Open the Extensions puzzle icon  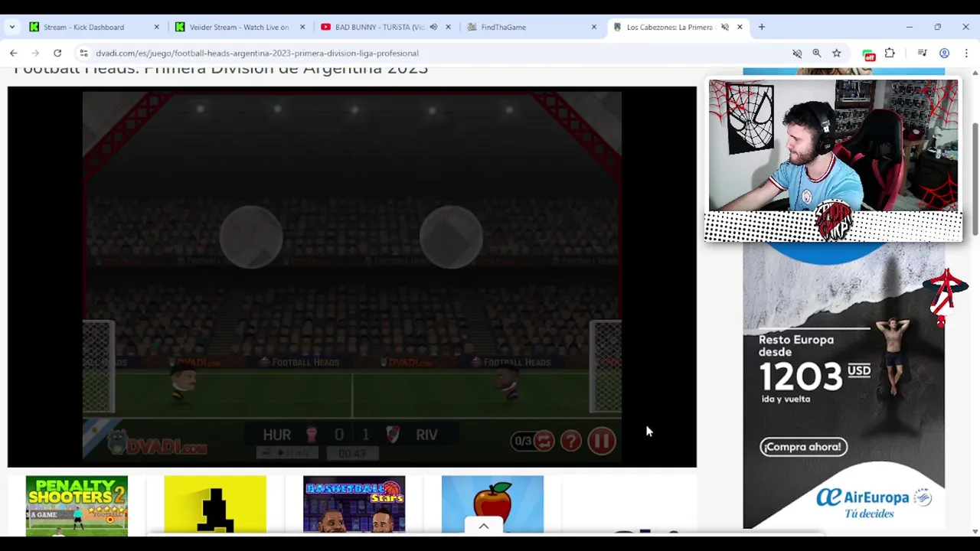point(890,53)
